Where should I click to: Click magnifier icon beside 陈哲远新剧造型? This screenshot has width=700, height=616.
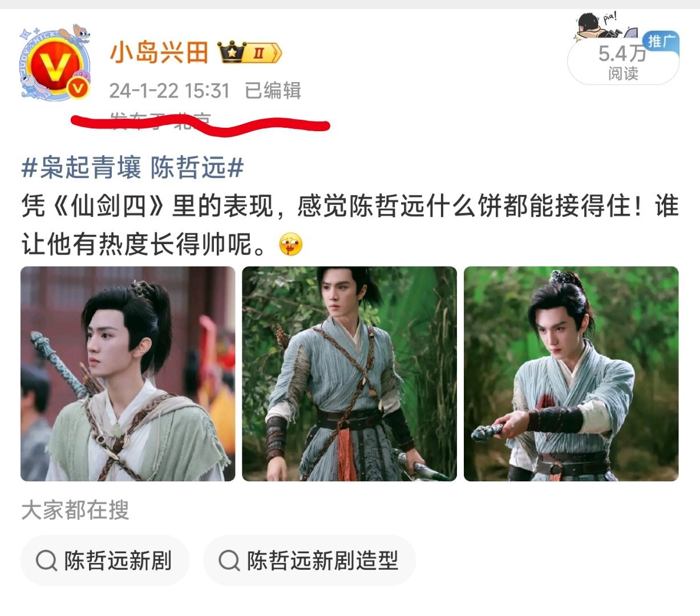tap(229, 561)
